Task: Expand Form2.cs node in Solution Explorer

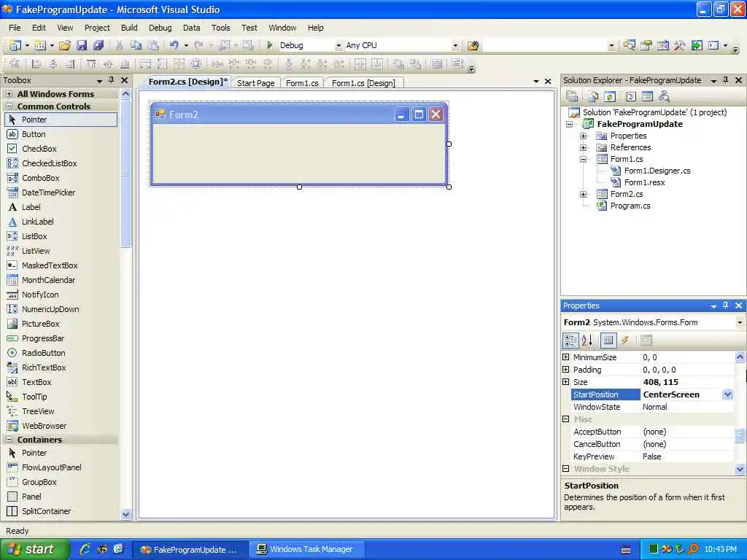Action: pyautogui.click(x=583, y=194)
